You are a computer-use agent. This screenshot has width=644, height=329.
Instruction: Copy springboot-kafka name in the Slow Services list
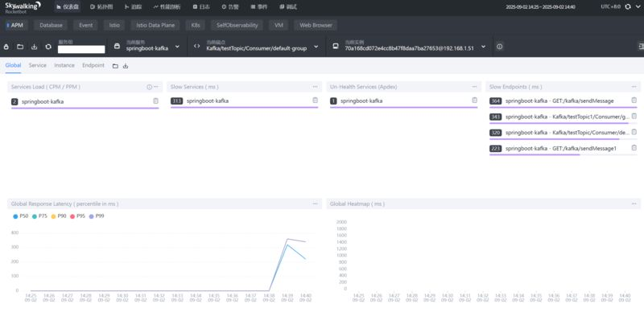[315, 101]
